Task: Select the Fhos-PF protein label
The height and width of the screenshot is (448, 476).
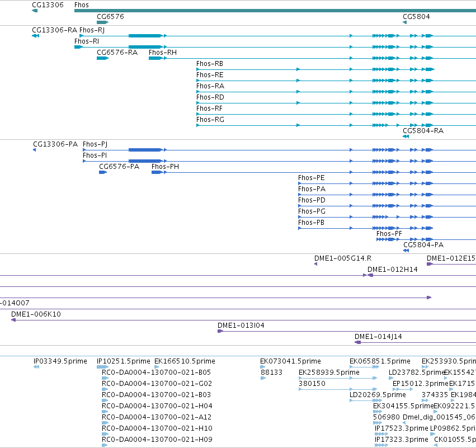Action: pyautogui.click(x=389, y=234)
